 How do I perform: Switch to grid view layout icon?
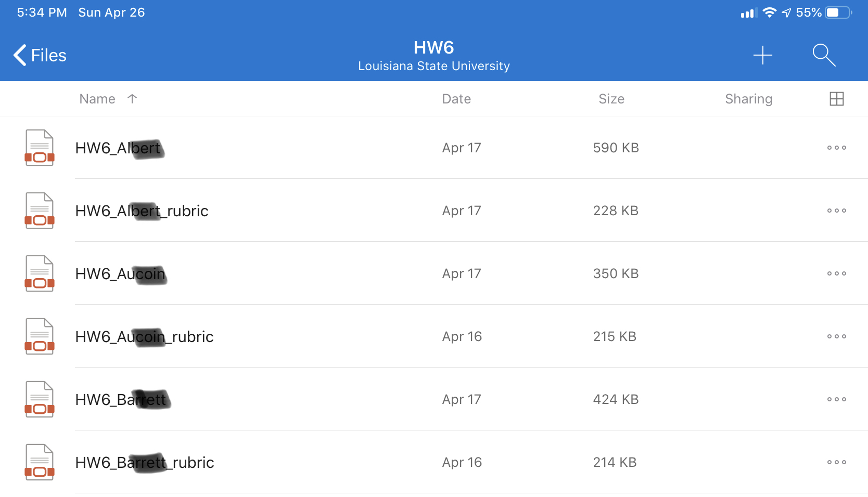click(837, 99)
